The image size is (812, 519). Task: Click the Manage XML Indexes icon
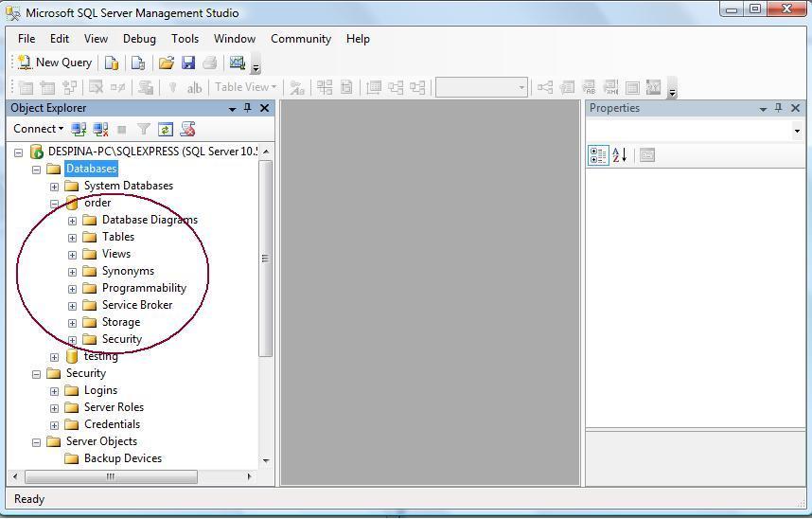click(610, 87)
